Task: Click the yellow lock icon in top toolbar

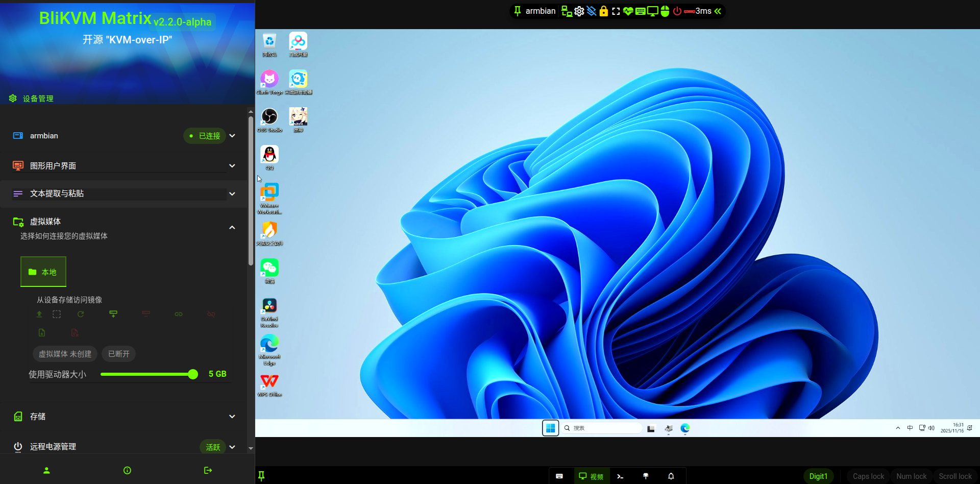Action: click(603, 11)
